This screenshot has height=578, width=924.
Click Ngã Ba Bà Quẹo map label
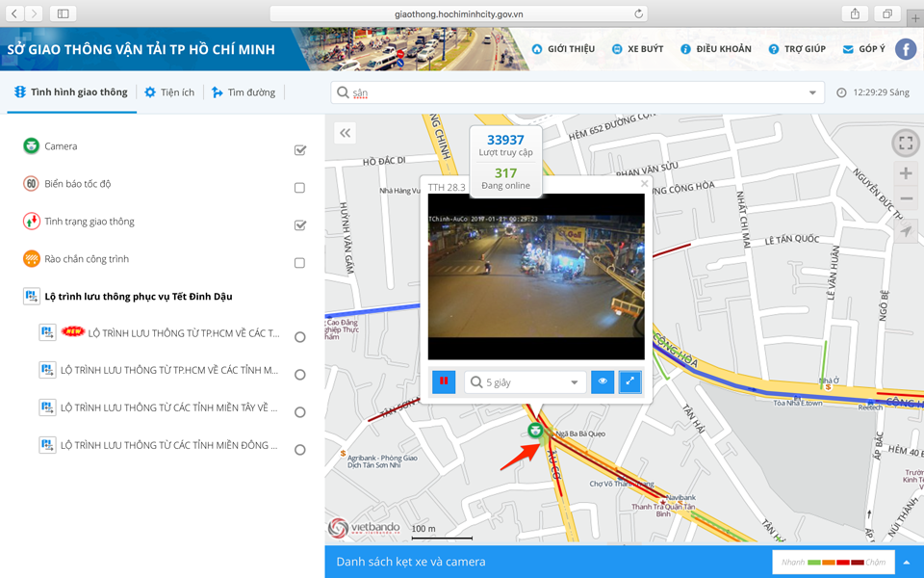[x=580, y=433]
